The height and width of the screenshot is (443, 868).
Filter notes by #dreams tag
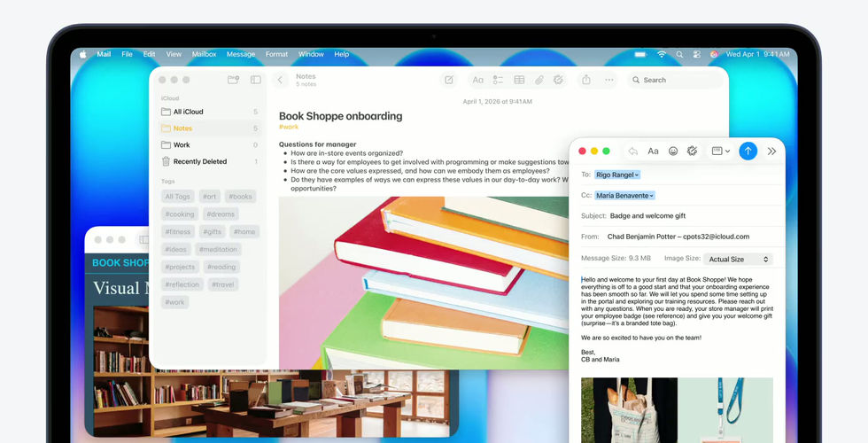point(221,214)
